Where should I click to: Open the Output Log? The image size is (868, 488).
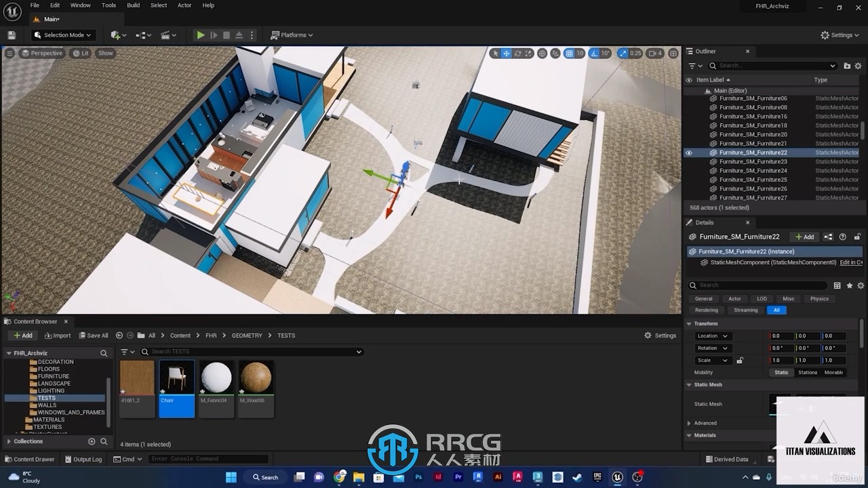(83, 459)
